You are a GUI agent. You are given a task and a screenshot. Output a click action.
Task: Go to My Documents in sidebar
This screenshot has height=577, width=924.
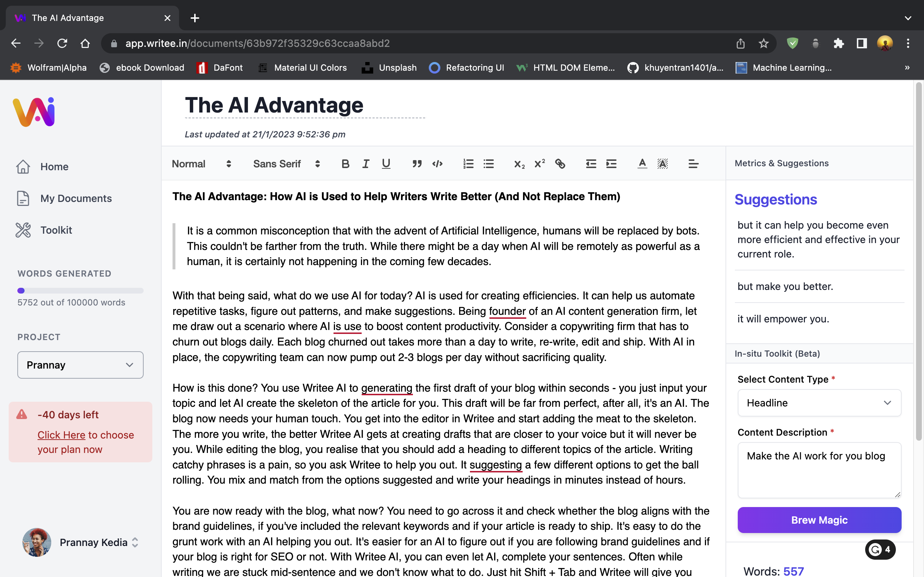(75, 198)
